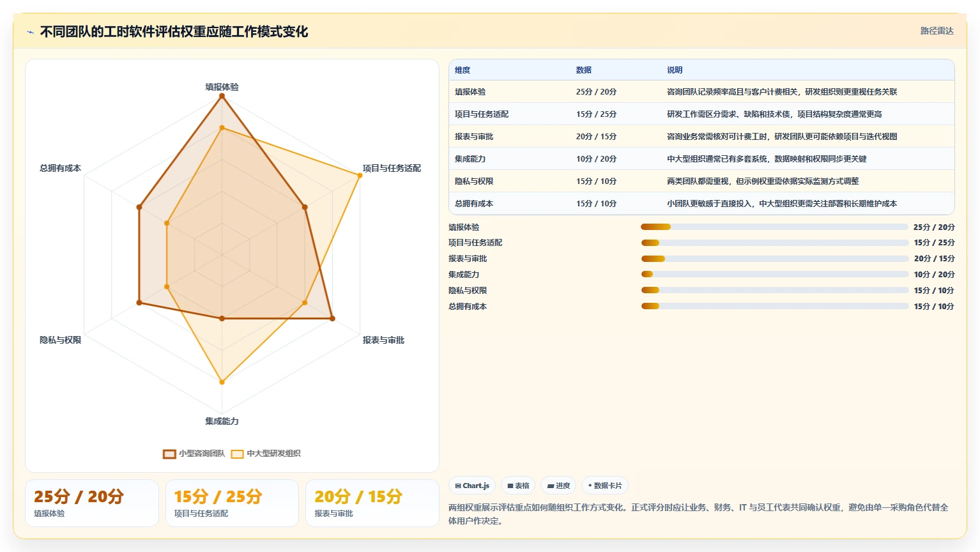Open the 15分 / 25分 项目与任务适配 stat card

click(x=232, y=503)
